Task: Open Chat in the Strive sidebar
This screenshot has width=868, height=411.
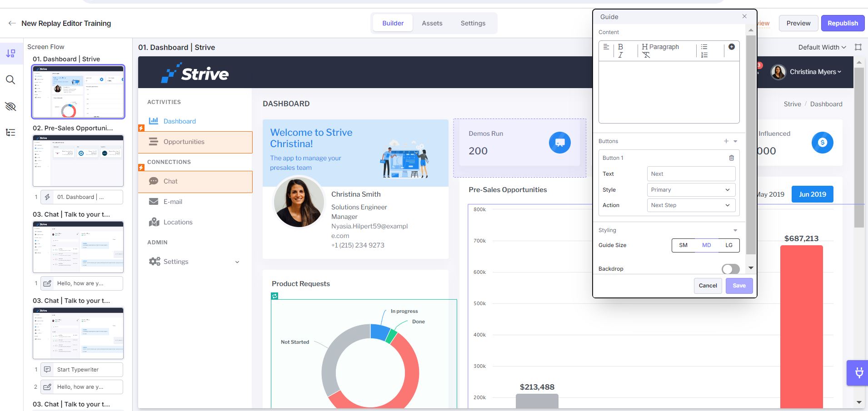Action: (x=195, y=182)
